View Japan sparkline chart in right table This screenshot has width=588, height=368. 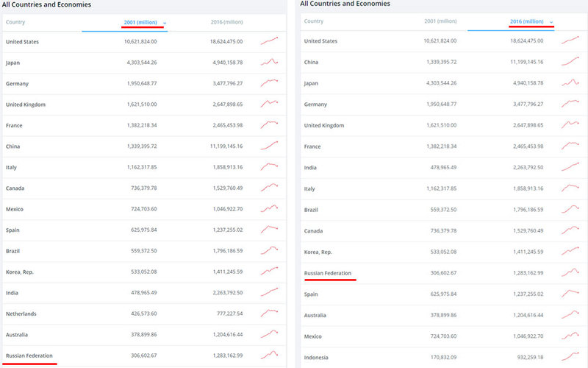570,82
